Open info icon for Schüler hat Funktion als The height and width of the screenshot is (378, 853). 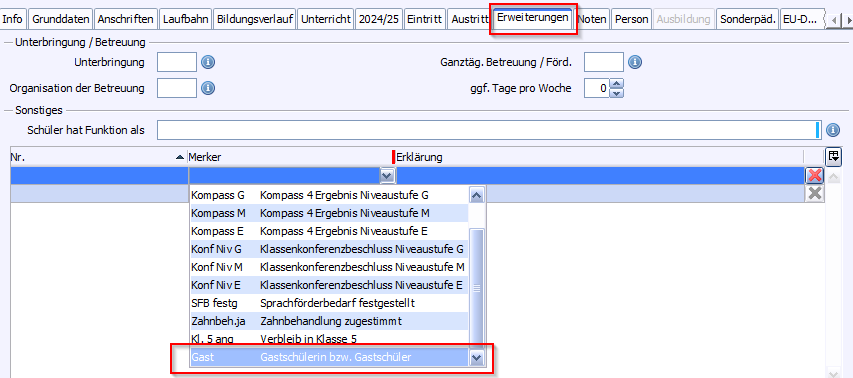tap(833, 131)
